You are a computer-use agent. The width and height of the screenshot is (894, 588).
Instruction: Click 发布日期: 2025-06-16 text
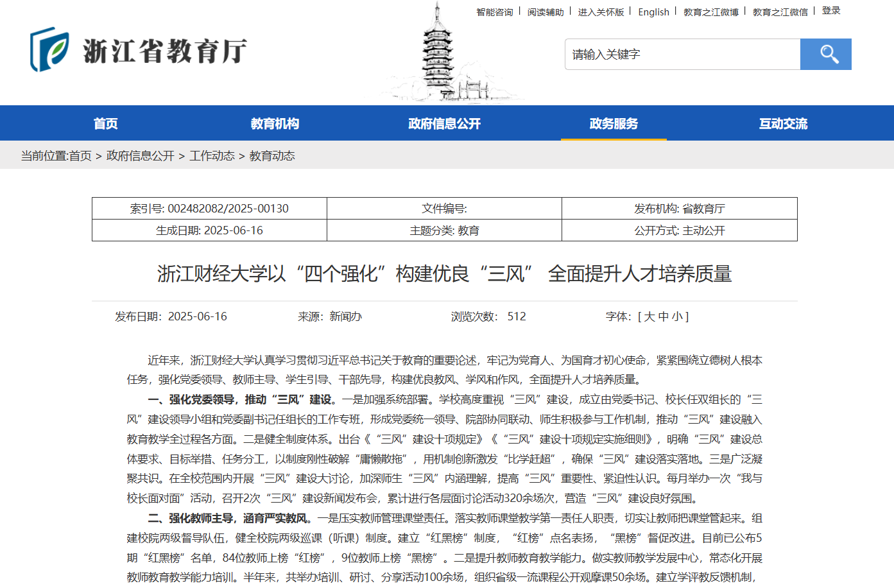tap(171, 316)
